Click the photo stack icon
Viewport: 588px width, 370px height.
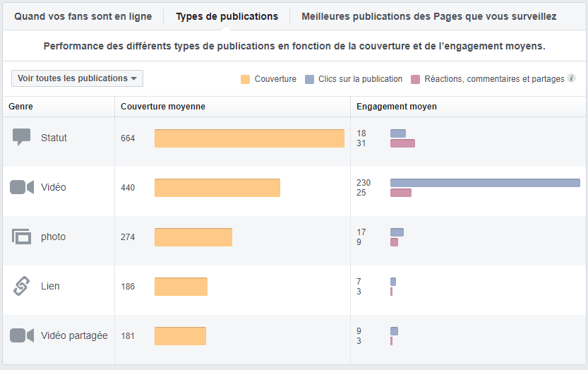22,237
